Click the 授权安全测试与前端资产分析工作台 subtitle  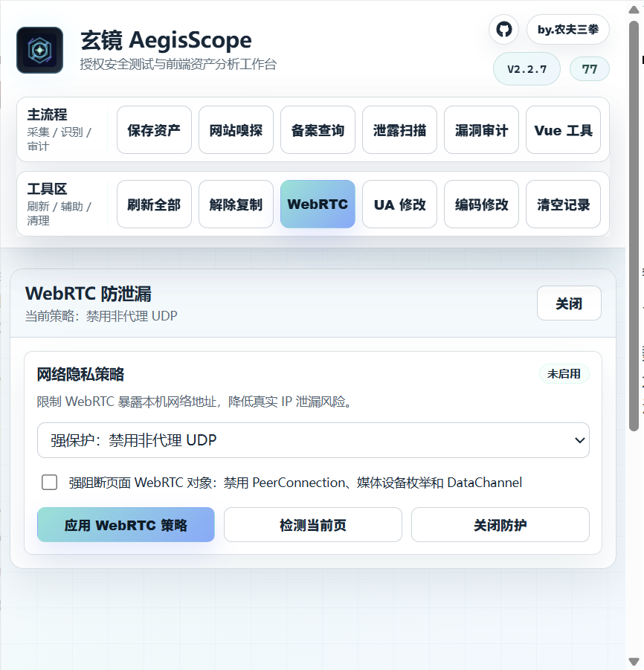178,64
